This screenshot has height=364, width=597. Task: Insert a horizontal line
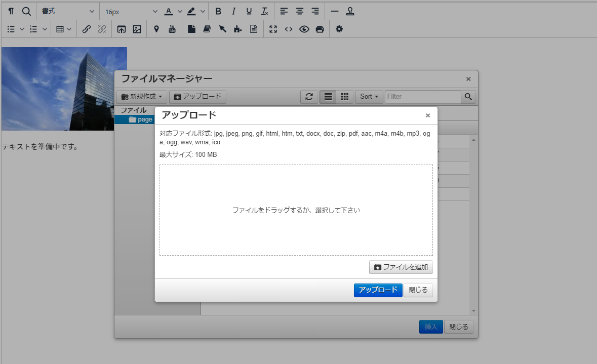coord(335,11)
